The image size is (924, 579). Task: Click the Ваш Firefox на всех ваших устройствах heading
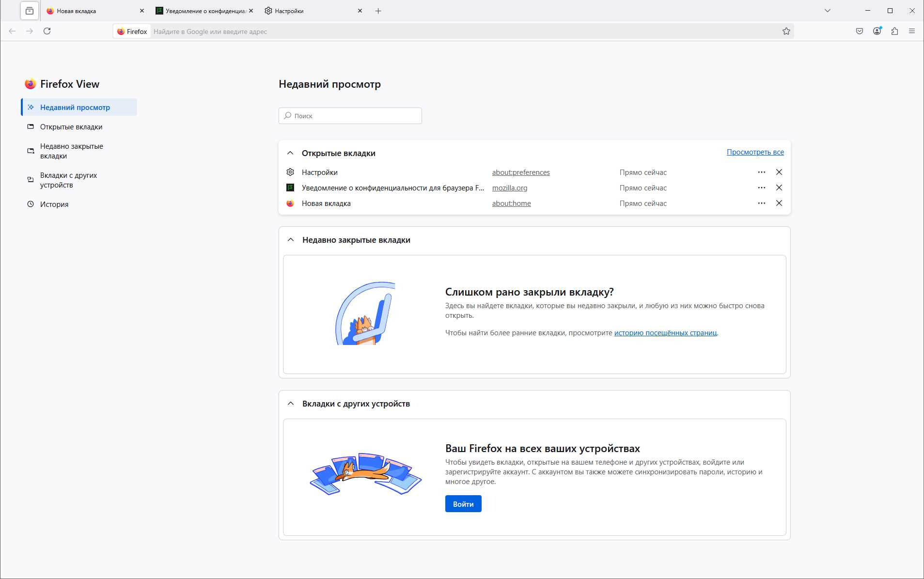pyautogui.click(x=543, y=448)
